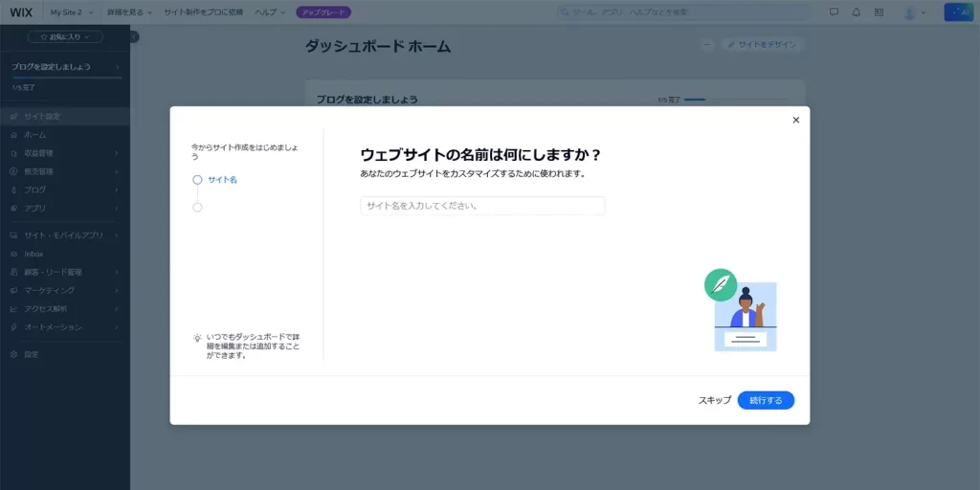Click the アップグレード upgrade button
This screenshot has height=490, width=980.
(x=323, y=12)
